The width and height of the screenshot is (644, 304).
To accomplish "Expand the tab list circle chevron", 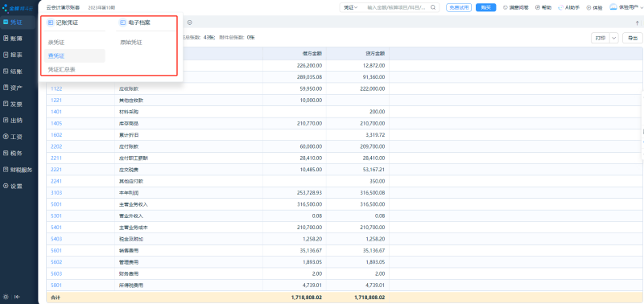I will pyautogui.click(x=189, y=23).
